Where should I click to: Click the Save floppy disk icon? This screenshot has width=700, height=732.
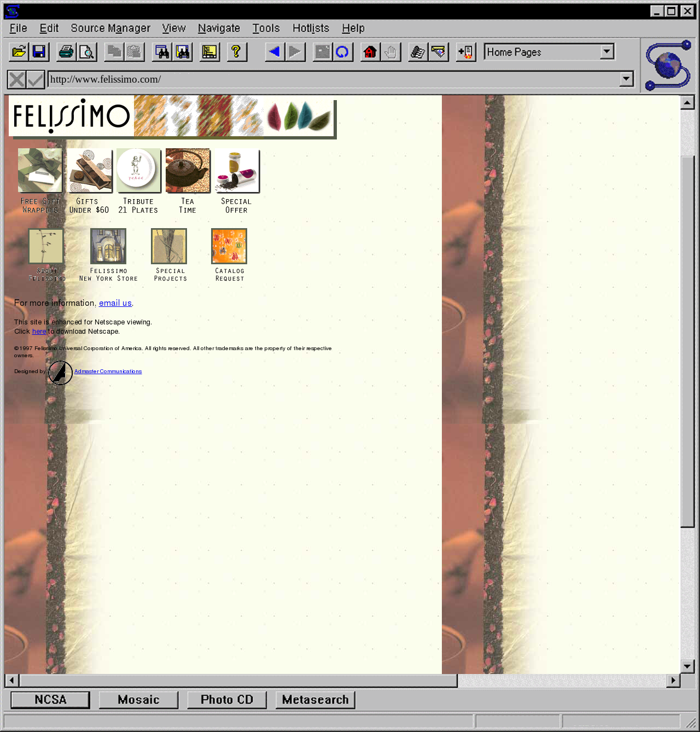point(39,52)
